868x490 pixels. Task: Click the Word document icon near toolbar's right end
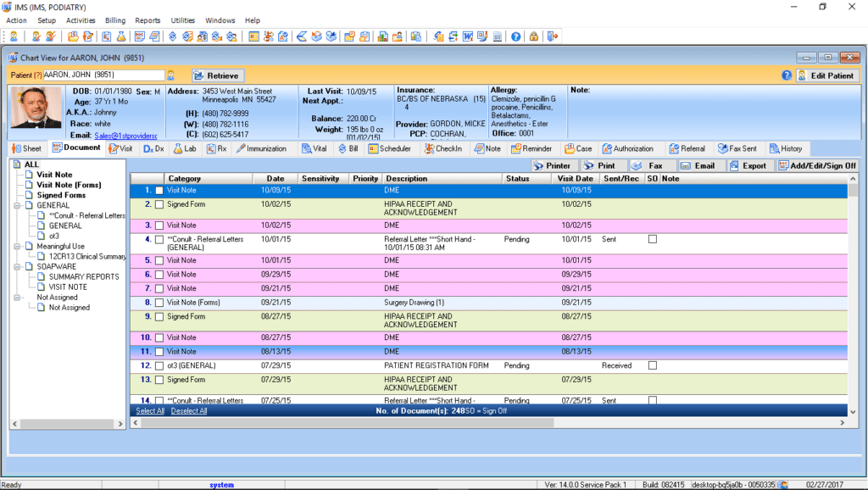[x=467, y=37]
